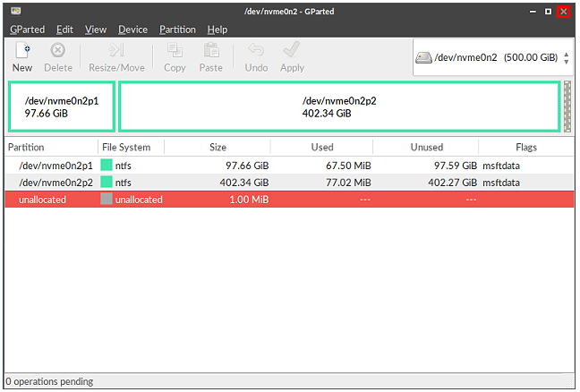
Task: Click the msftdata flag for nvme0n2p2
Action: tap(501, 183)
